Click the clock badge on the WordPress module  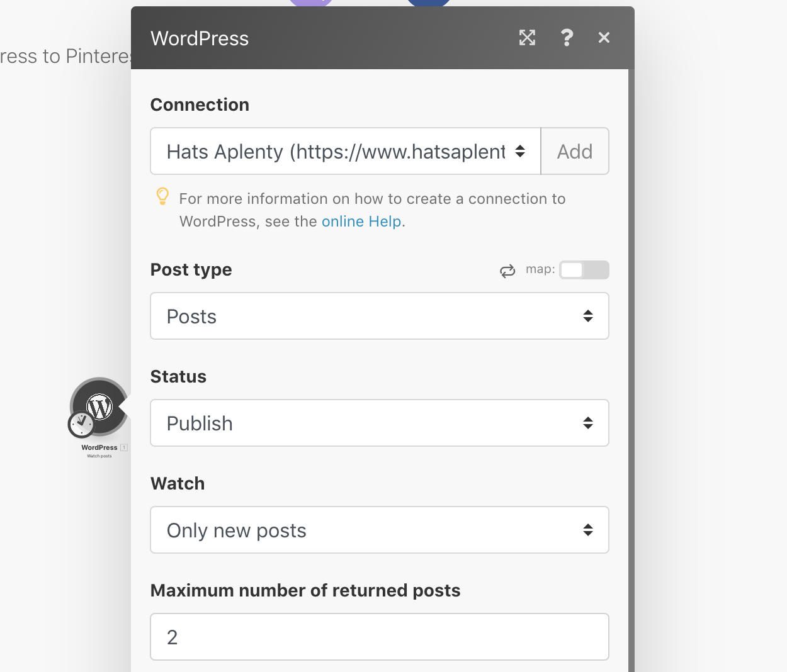pos(81,422)
